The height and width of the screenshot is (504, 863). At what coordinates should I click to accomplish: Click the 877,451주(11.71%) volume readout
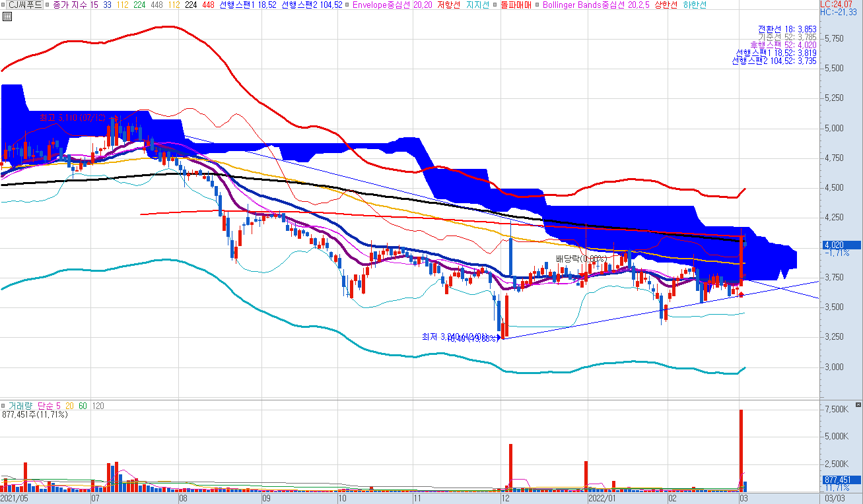(34, 415)
